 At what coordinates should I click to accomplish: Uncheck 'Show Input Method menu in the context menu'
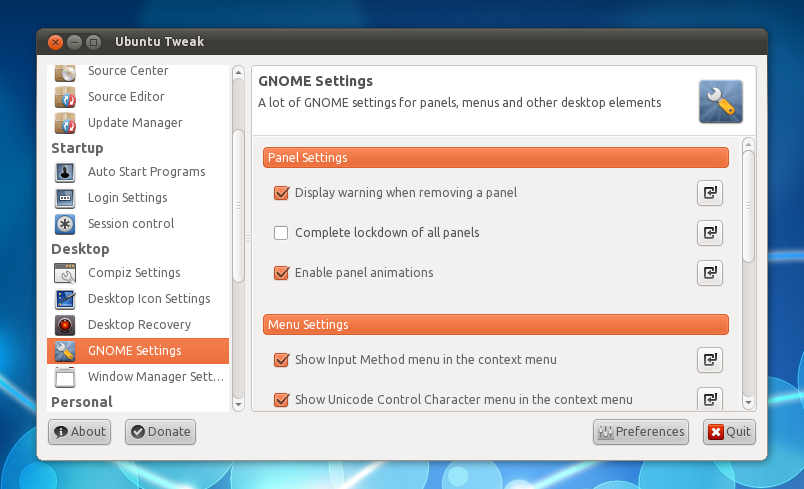pos(281,360)
